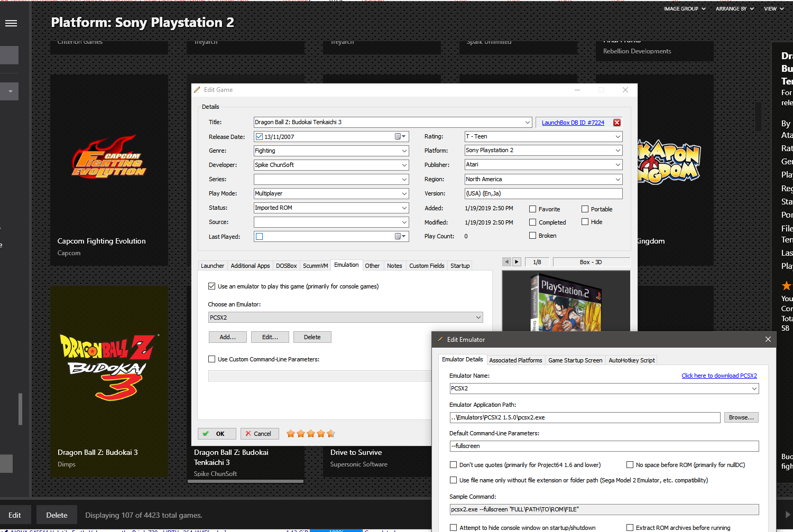Open the Last Played calendar picker

(400, 236)
